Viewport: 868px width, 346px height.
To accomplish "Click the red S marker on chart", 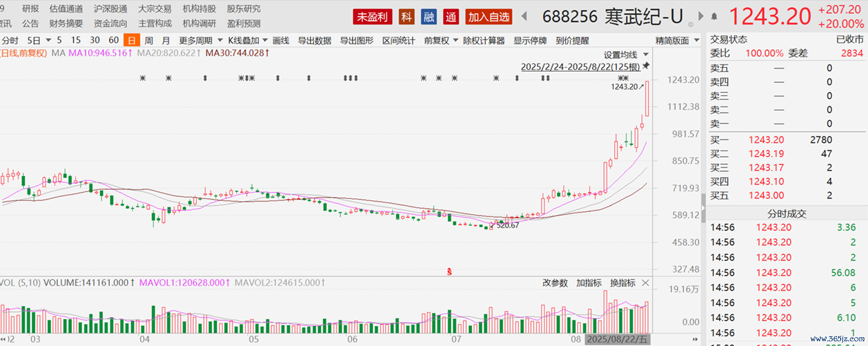I will tap(449, 271).
